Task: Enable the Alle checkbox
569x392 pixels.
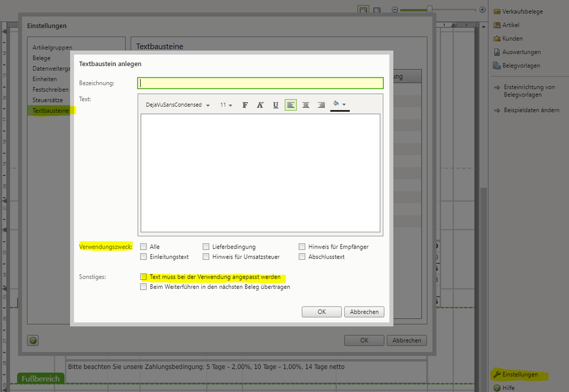Action: [144, 247]
